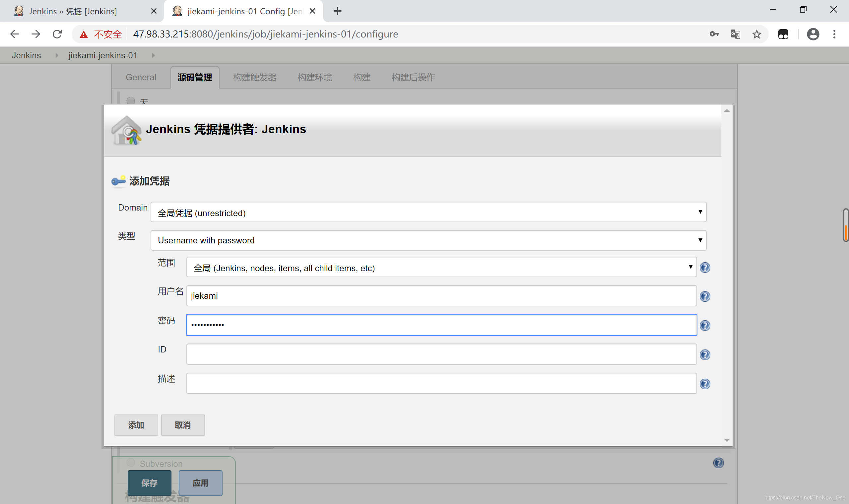Screen dimensions: 849x504
Task: Click help icon beside Subversion option
Action: click(x=719, y=463)
